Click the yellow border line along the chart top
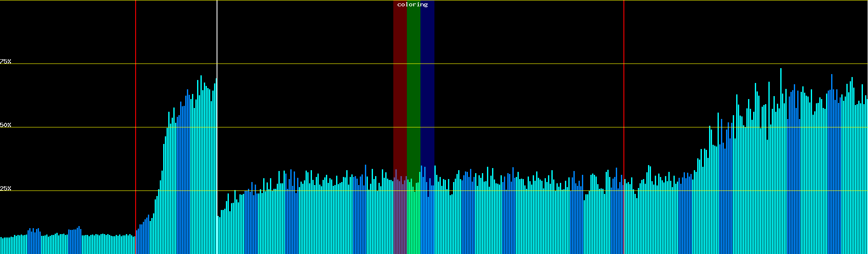 pos(509,0)
